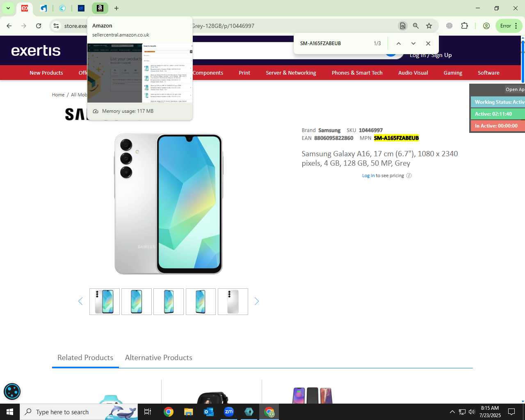Open Audio Visual menu
This screenshot has height=420, width=525.
pyautogui.click(x=413, y=73)
